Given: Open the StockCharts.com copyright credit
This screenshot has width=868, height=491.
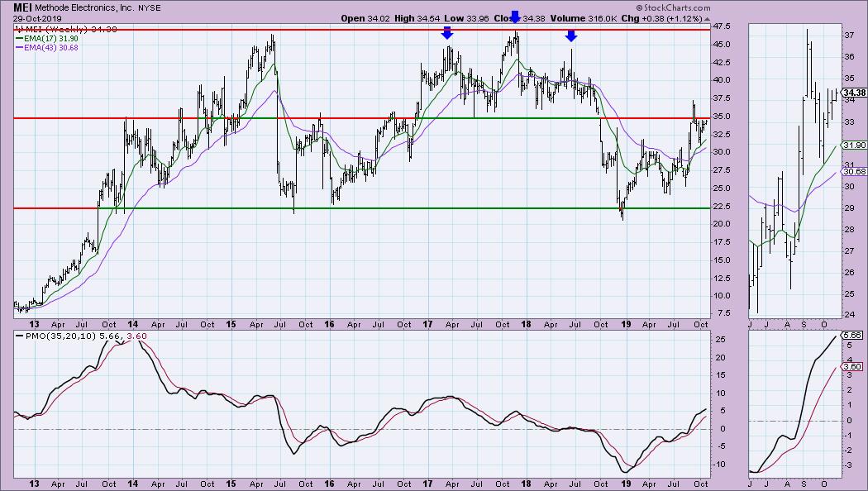Looking at the screenshot, I should coord(673,7).
